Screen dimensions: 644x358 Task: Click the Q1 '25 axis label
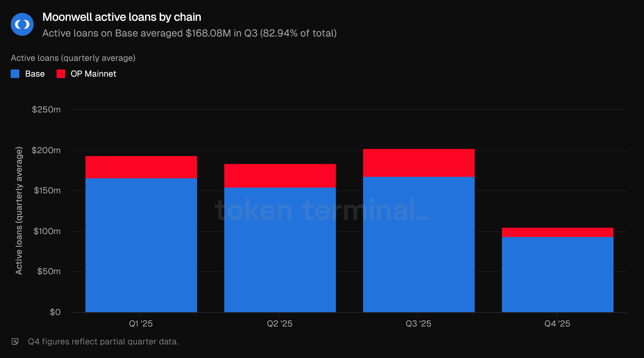(x=141, y=323)
